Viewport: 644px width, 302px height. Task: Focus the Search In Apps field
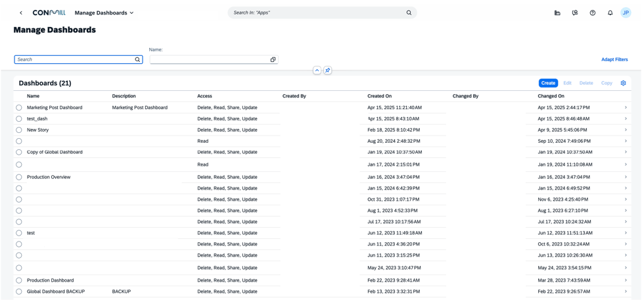[x=323, y=13]
